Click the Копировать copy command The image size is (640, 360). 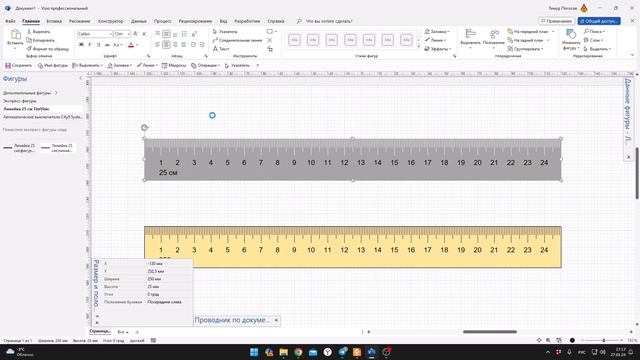40,40
